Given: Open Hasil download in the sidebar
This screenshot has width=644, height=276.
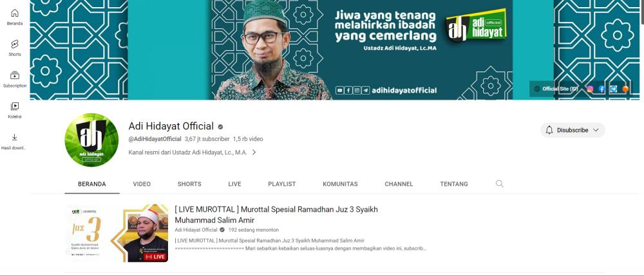Looking at the screenshot, I should click(x=15, y=142).
